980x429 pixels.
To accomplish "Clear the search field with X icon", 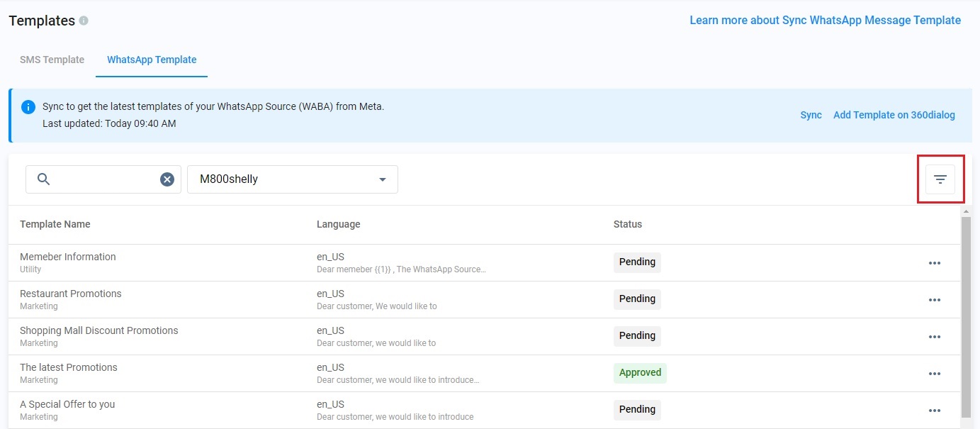I will (167, 179).
